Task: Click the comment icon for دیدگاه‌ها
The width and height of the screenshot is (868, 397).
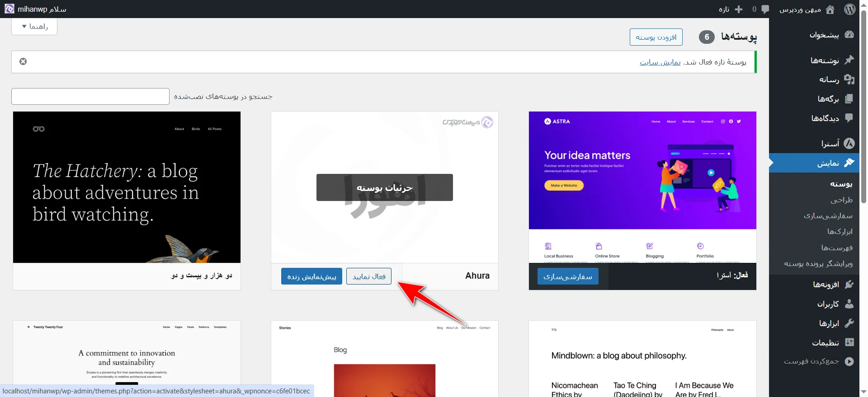Action: click(x=849, y=118)
